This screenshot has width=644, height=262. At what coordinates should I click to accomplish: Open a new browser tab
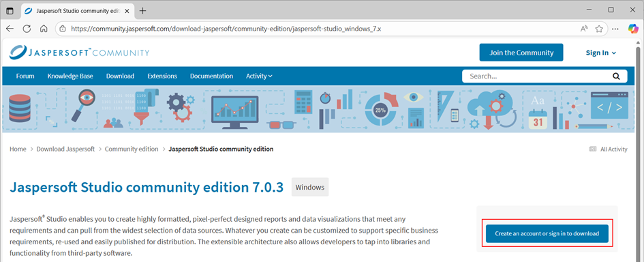pos(142,11)
